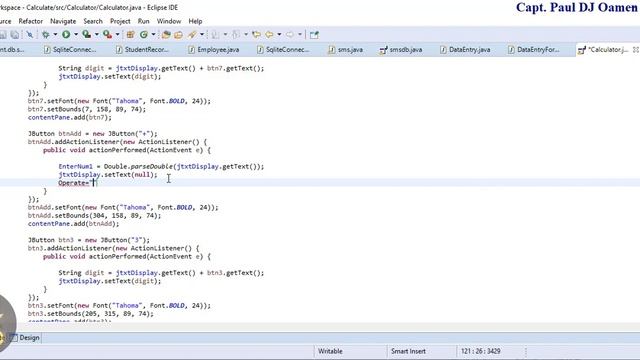This screenshot has width=640, height=360.
Task: Click the Back navigation arrow icon
Action: 269,35
